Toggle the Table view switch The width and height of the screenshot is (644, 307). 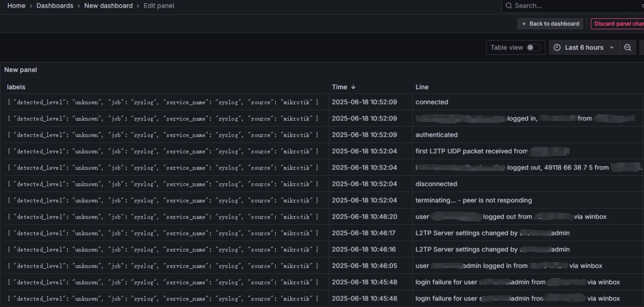(534, 47)
